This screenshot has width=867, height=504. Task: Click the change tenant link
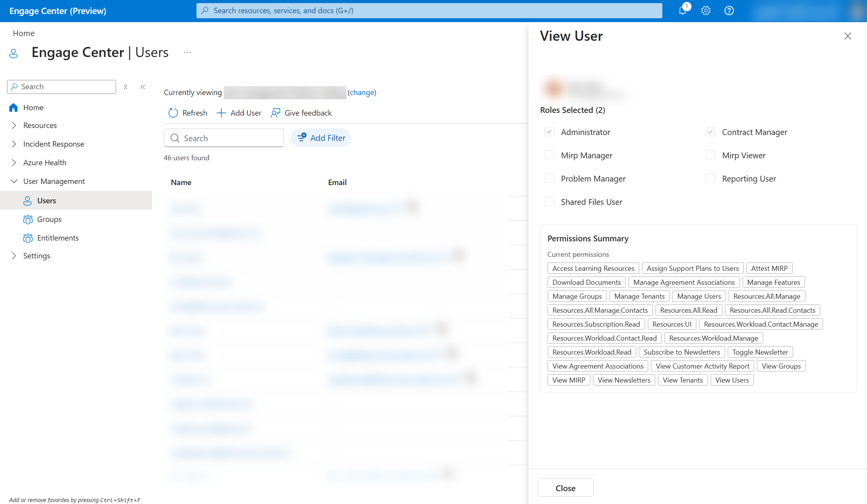[x=362, y=92]
